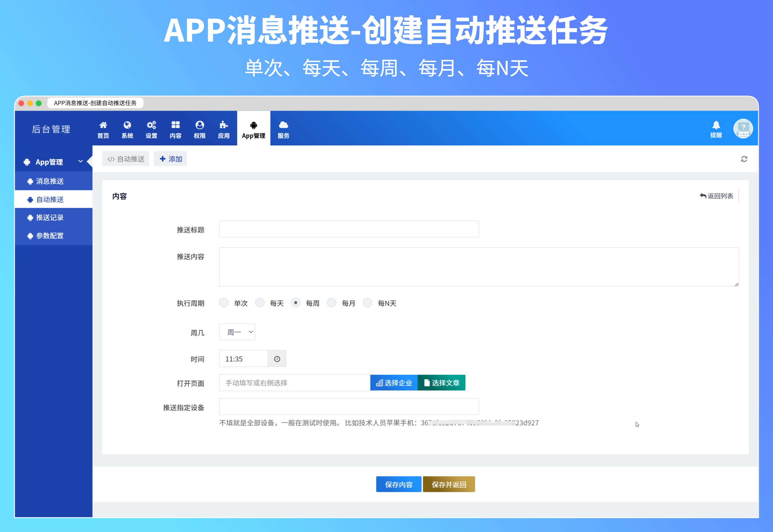This screenshot has width=773, height=532.
Task: Open the 周一 weekday dropdown
Action: (237, 332)
